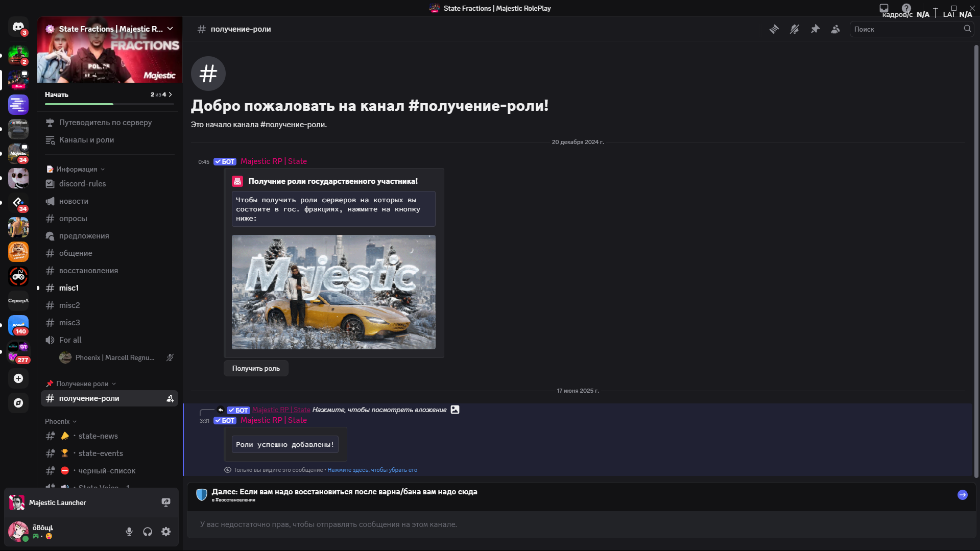This screenshot has height=551, width=980.
Task: Open the Далее guide banner shield icon
Action: tap(202, 494)
